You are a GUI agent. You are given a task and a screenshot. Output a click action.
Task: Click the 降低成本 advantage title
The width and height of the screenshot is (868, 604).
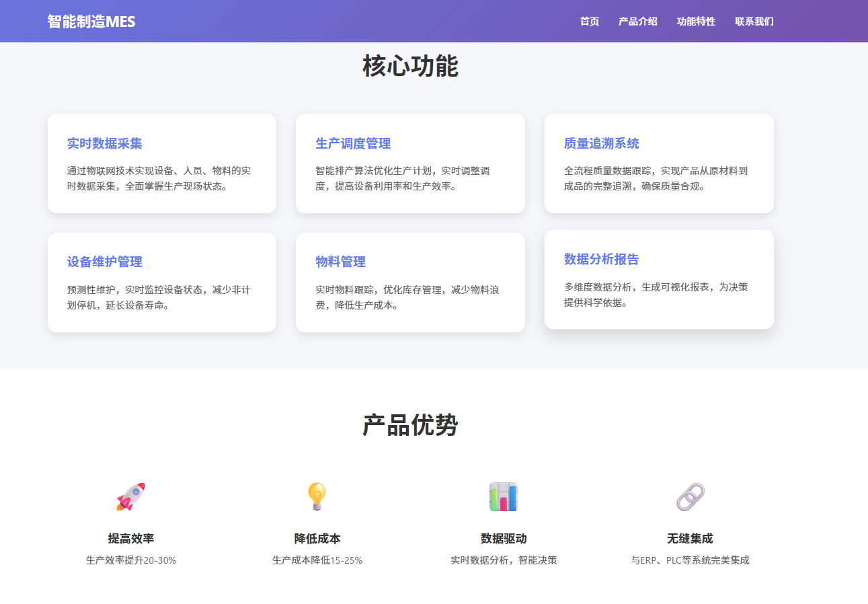[x=317, y=539]
